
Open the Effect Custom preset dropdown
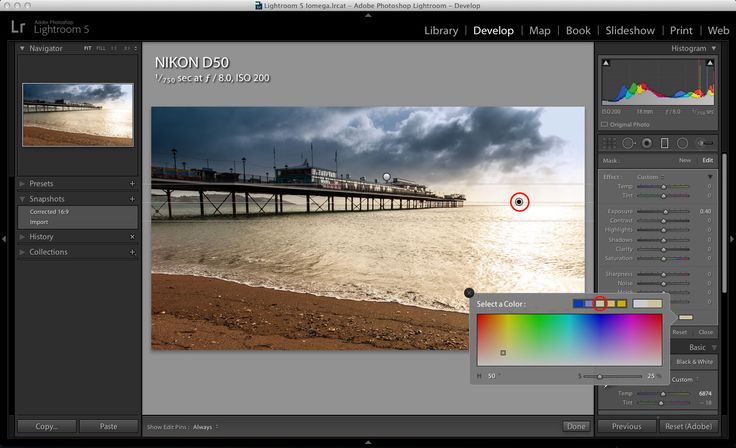[651, 177]
